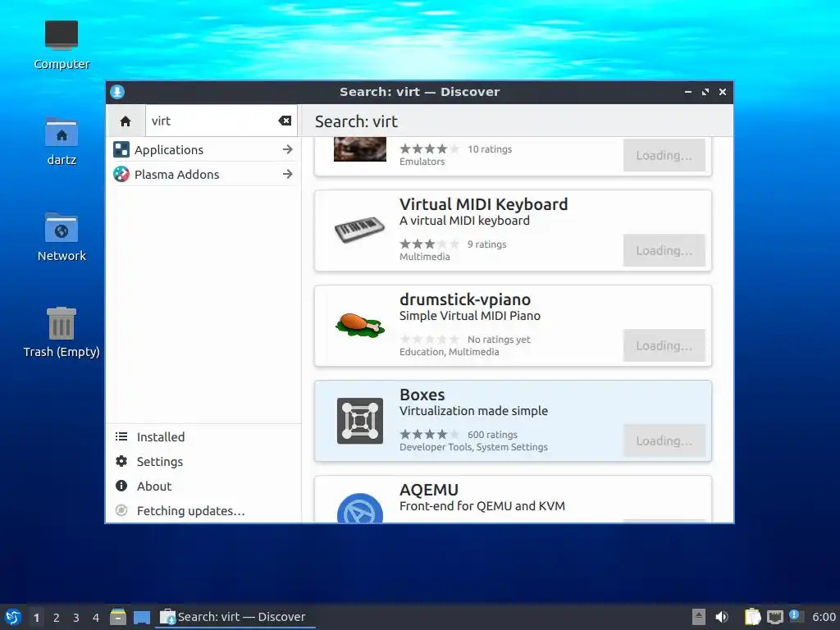This screenshot has height=630, width=840.
Task: Select the dartz home folder icon
Action: 62,141
